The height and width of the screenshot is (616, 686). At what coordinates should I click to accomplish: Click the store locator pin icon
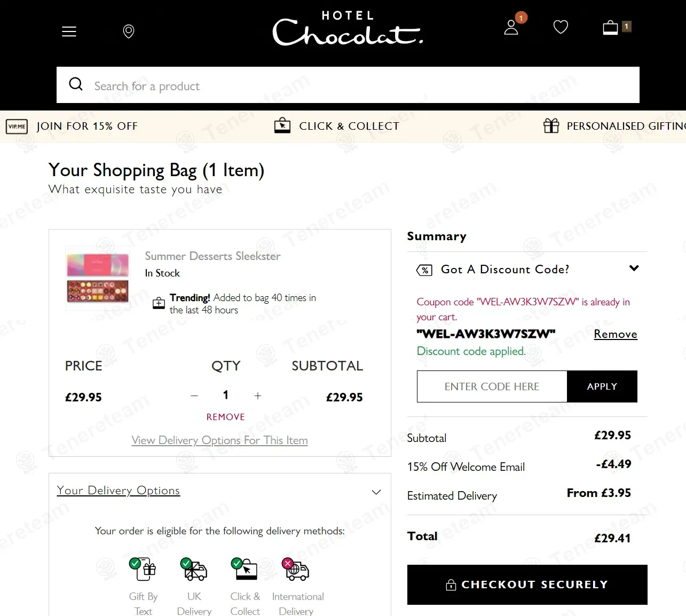(x=129, y=31)
